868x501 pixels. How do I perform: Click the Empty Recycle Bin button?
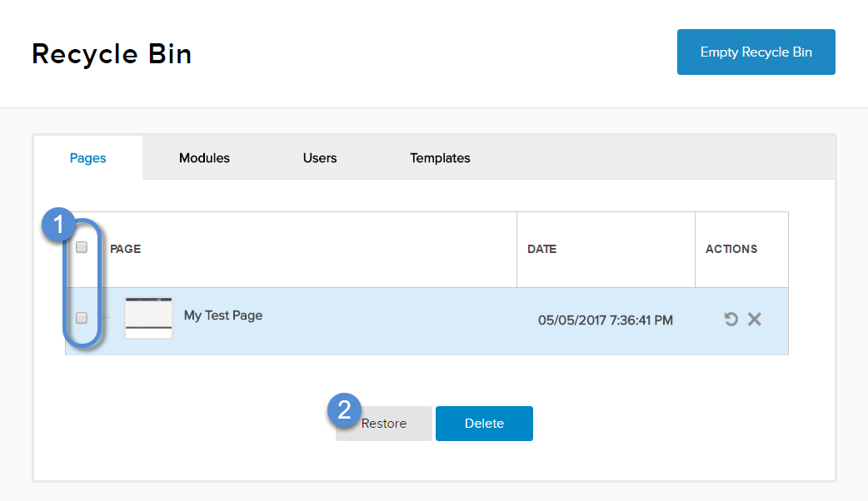tap(756, 52)
